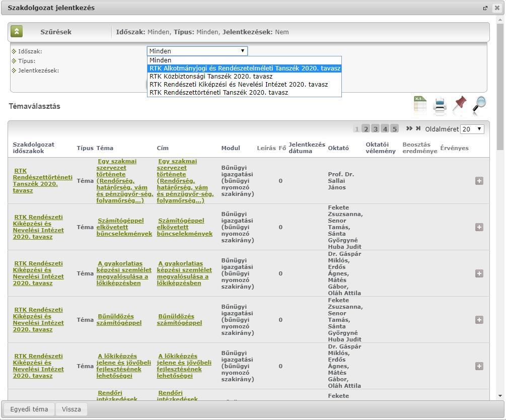The width and height of the screenshot is (506, 420).
Task: Open the Időszak dropdown
Action: pos(197,51)
